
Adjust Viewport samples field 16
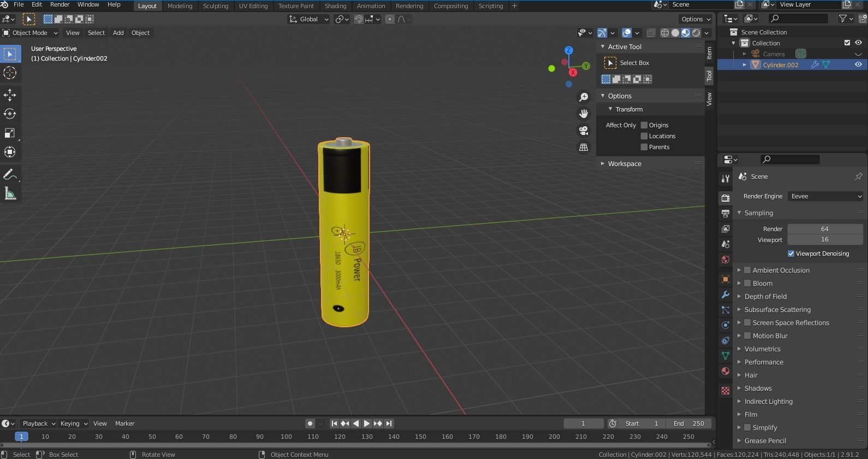coord(825,240)
